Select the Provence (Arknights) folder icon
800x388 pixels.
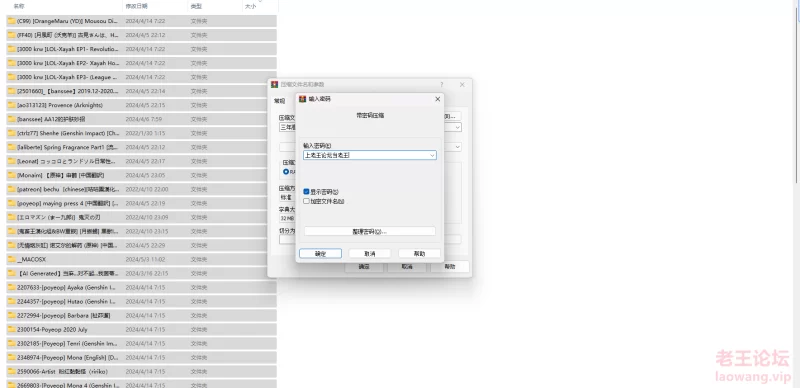click(11, 105)
